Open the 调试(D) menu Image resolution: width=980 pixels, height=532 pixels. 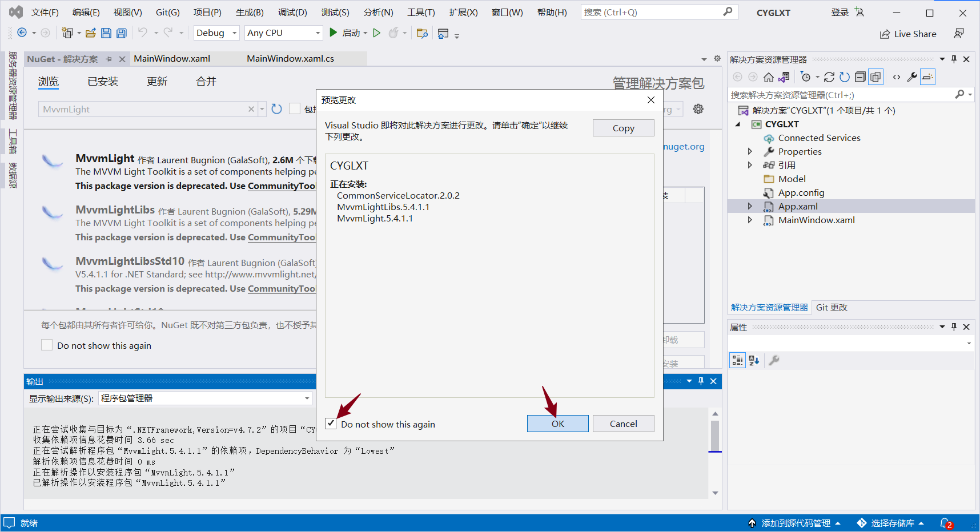[x=292, y=12]
